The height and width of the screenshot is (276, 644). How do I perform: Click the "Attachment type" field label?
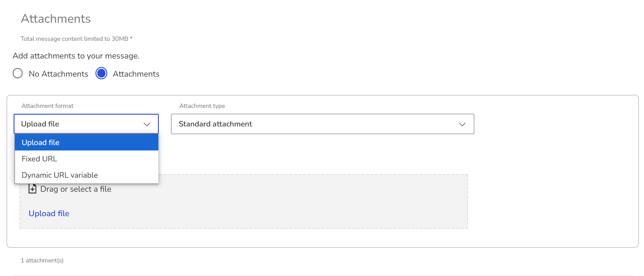click(202, 106)
